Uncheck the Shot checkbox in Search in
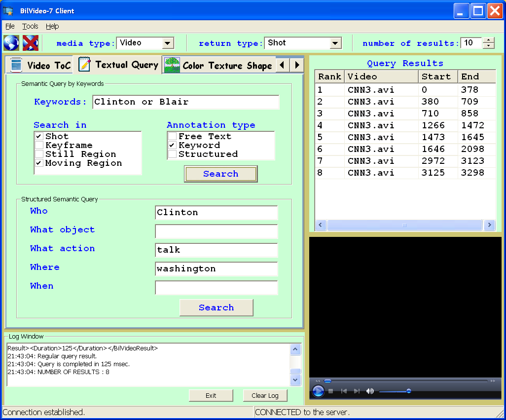The image size is (506, 420). 39,136
